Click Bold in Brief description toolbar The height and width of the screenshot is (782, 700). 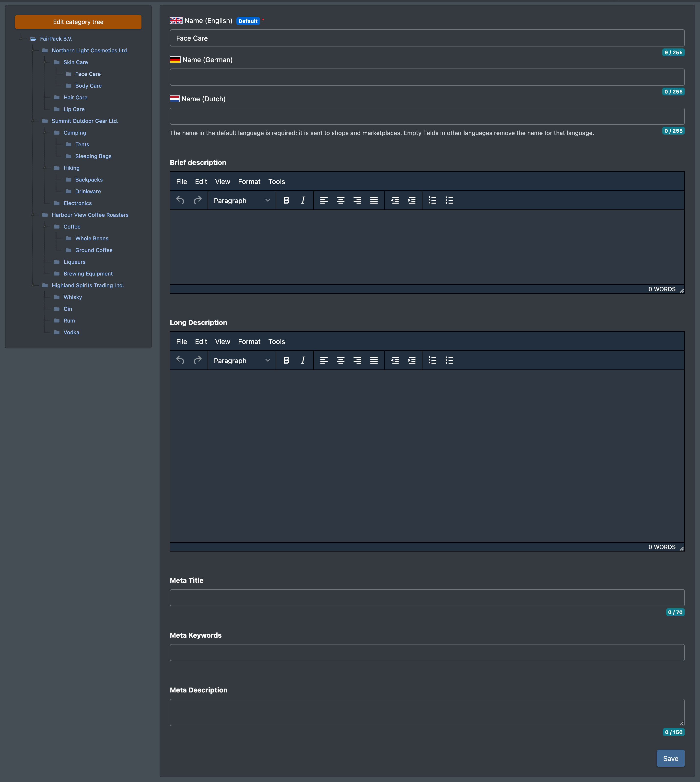click(x=286, y=200)
